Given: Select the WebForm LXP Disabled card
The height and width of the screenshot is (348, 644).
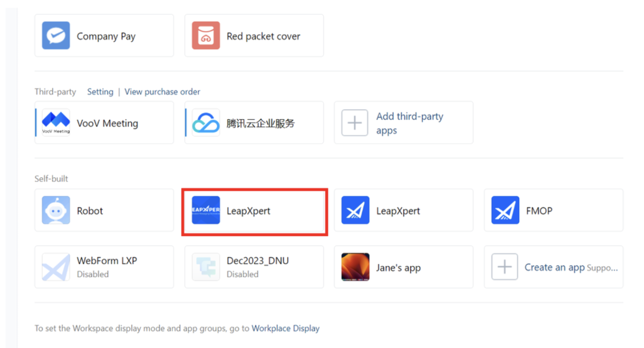Looking at the screenshot, I should click(x=104, y=267).
